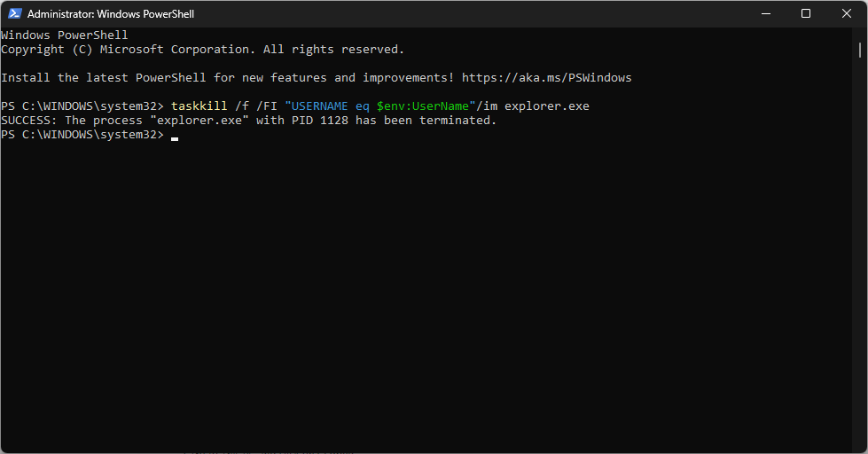The width and height of the screenshot is (868, 454).
Task: Click the "SUCCESS:" word in the output
Action: coord(29,121)
